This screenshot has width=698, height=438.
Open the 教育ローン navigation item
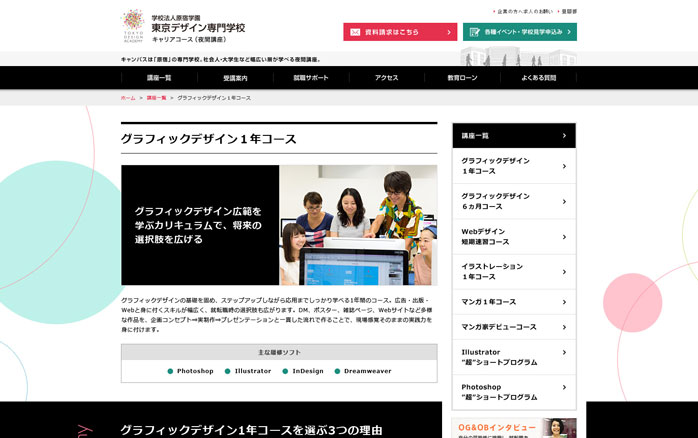coord(463,78)
